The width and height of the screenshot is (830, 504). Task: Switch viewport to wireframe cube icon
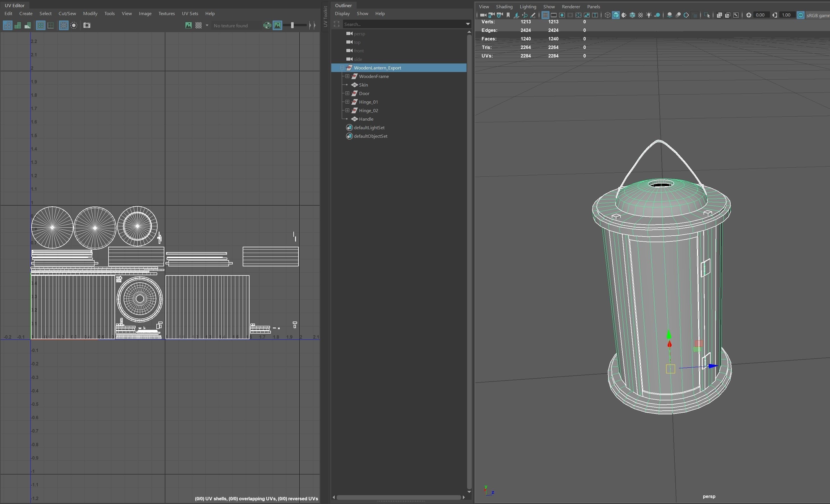pyautogui.click(x=608, y=15)
